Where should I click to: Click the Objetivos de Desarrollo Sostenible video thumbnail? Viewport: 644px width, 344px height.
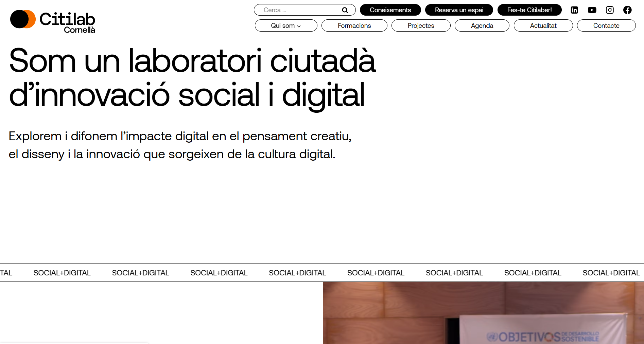click(483, 313)
